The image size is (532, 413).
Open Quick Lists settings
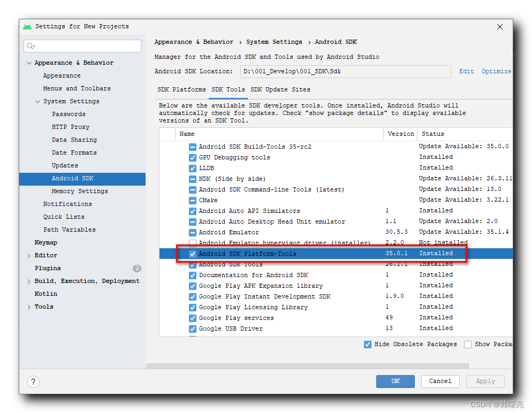[64, 217]
